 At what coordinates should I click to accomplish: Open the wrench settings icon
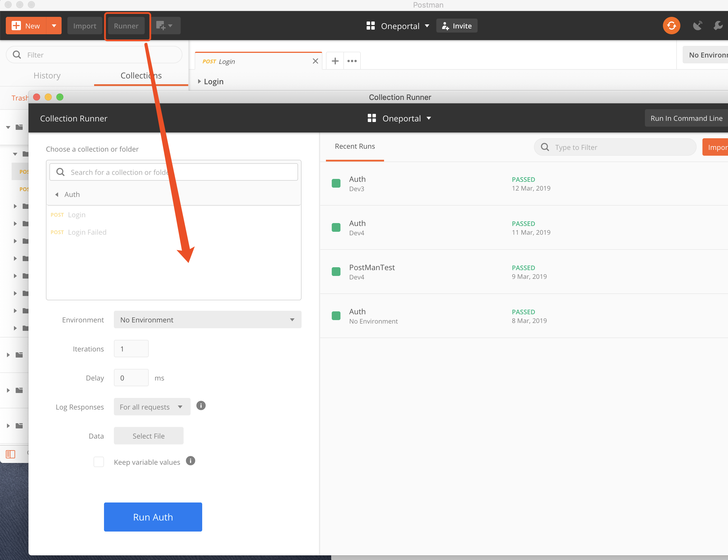click(x=718, y=26)
